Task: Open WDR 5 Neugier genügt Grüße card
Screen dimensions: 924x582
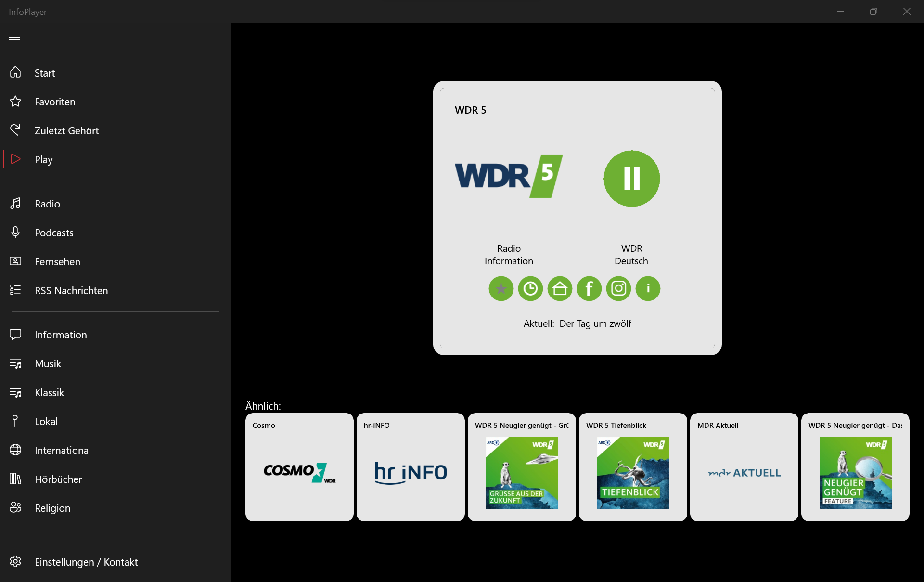Action: [x=522, y=467]
